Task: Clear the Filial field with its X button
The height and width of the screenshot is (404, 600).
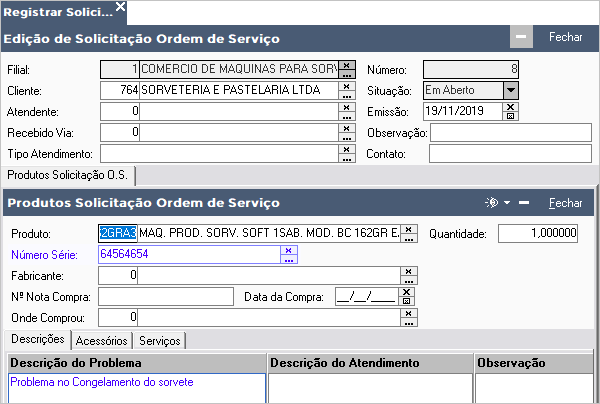Action: tap(347, 65)
